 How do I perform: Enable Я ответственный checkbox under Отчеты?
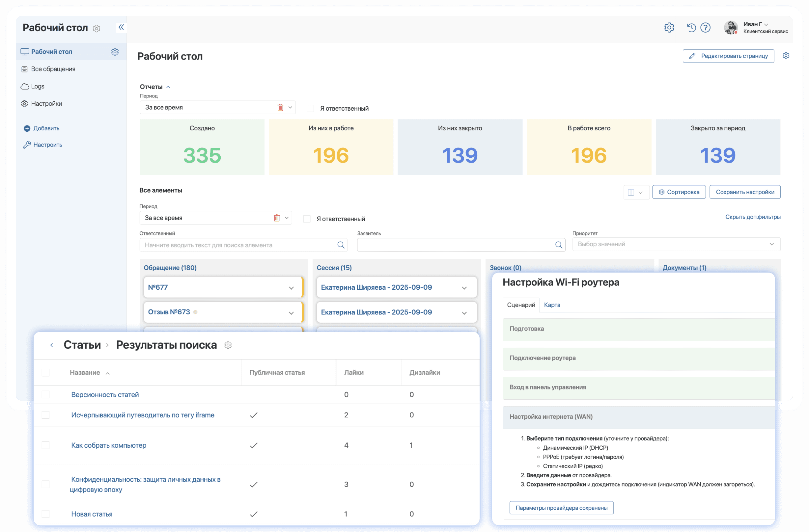pos(310,108)
